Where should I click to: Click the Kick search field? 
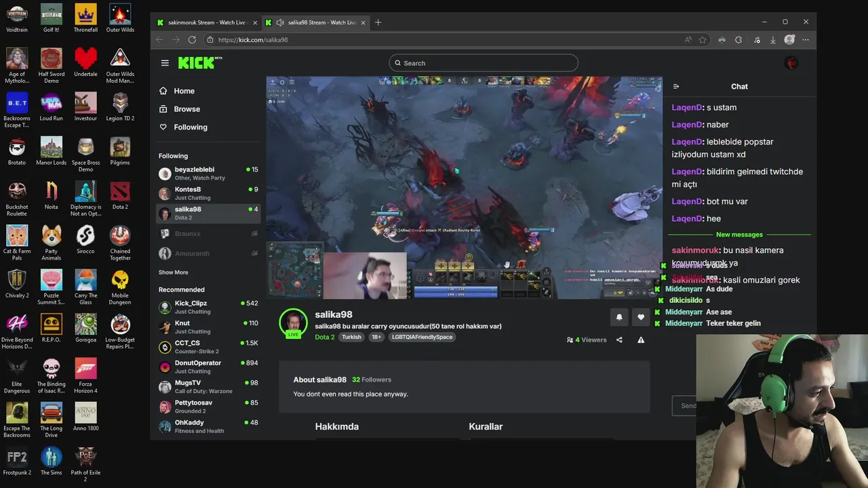(x=484, y=63)
